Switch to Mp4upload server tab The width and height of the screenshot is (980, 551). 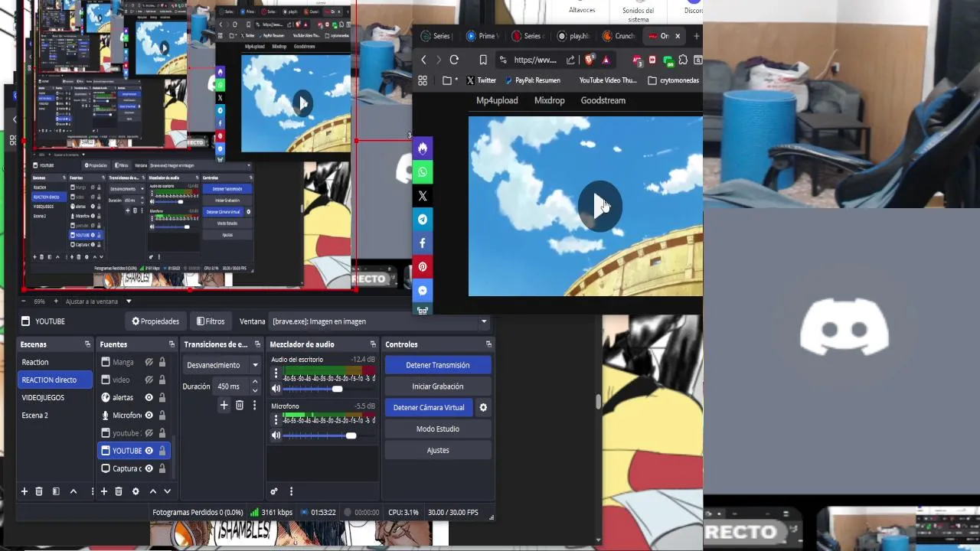pyautogui.click(x=497, y=100)
